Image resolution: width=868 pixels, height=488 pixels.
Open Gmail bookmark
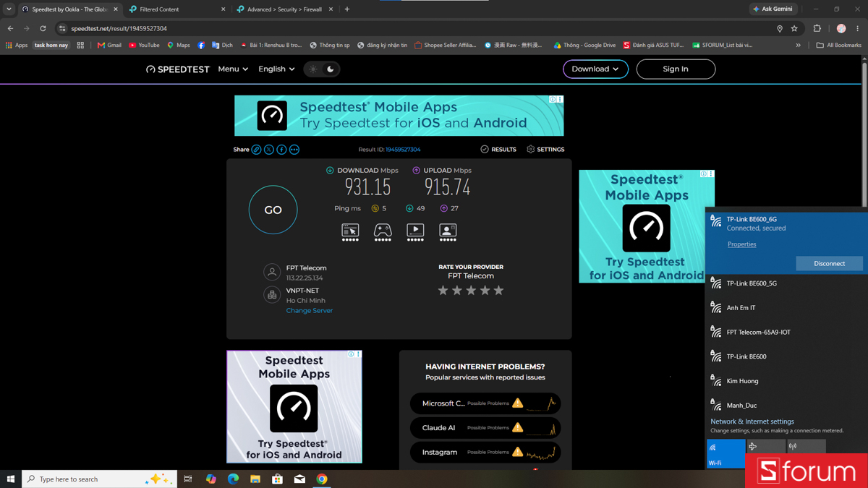(109, 45)
